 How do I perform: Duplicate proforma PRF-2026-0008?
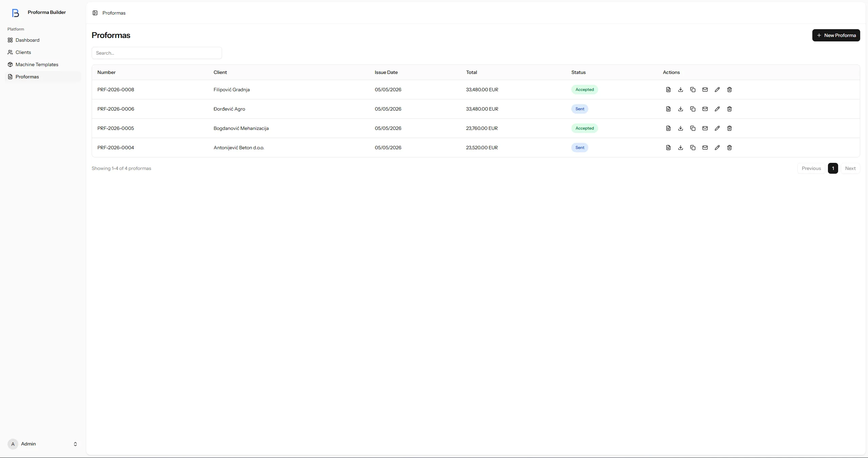coord(692,90)
